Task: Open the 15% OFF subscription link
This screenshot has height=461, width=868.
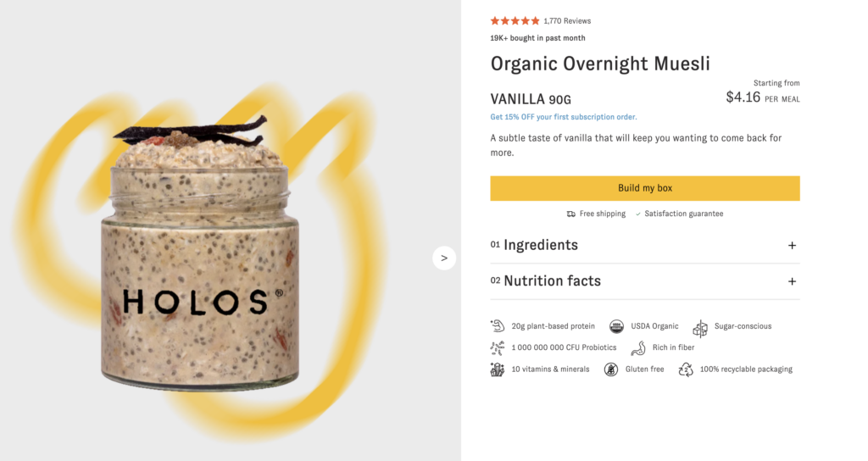Action: tap(564, 117)
